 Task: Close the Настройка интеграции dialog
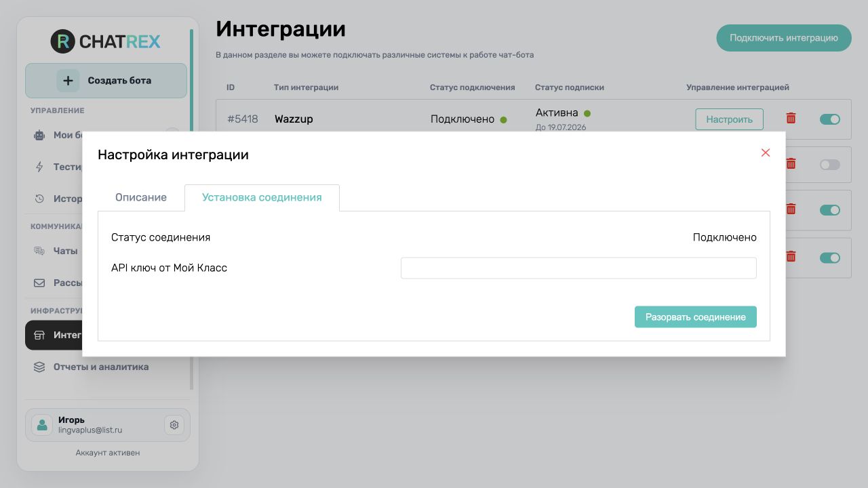[766, 152]
